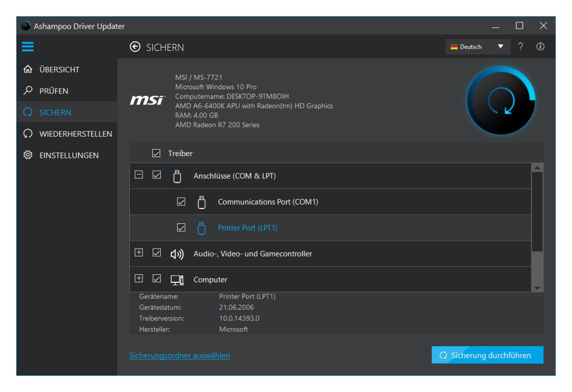Image resolution: width=572 pixels, height=392 pixels.
Task: Click the Computer device category icon
Action: (177, 279)
